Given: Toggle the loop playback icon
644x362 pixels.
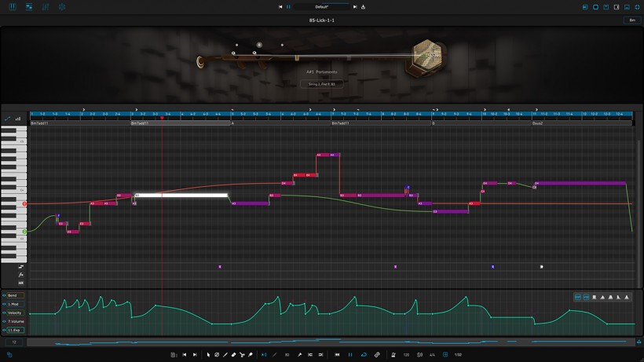Looking at the screenshot, I should 364,355.
